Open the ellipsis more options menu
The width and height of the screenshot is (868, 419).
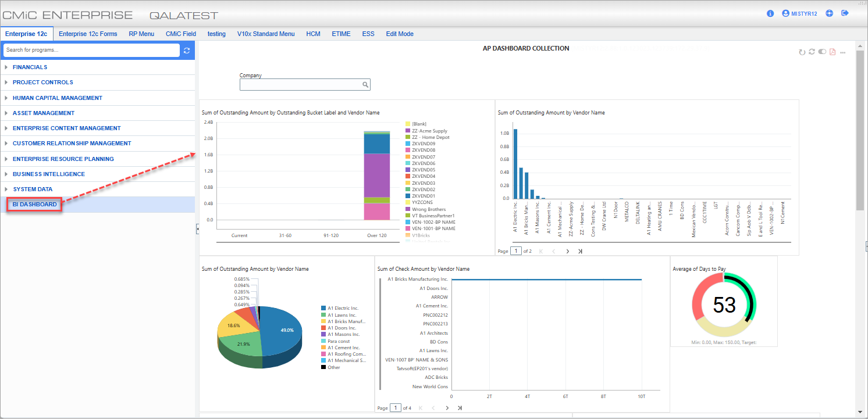(842, 52)
